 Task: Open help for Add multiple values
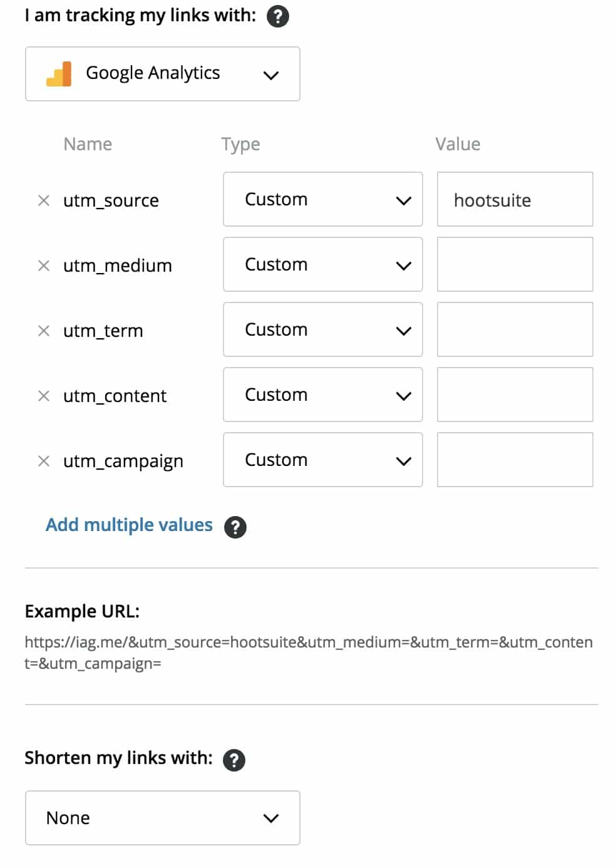(235, 527)
